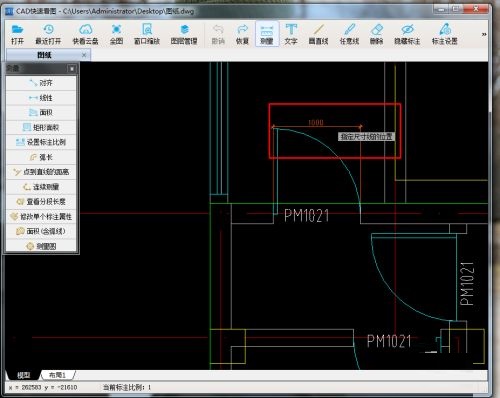The image size is (500, 398).
Task: Choose 设置标注比例 in the side panel
Action: [41, 142]
